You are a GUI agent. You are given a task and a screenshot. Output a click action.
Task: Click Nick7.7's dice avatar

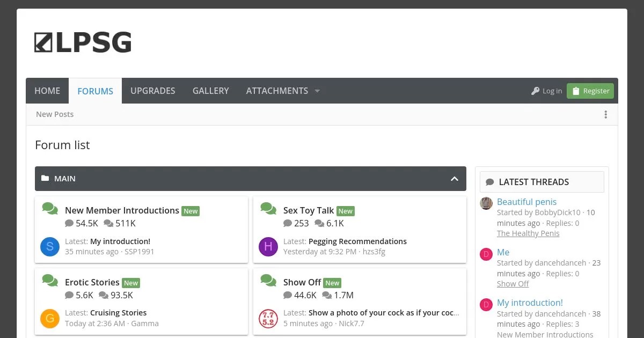(x=268, y=319)
